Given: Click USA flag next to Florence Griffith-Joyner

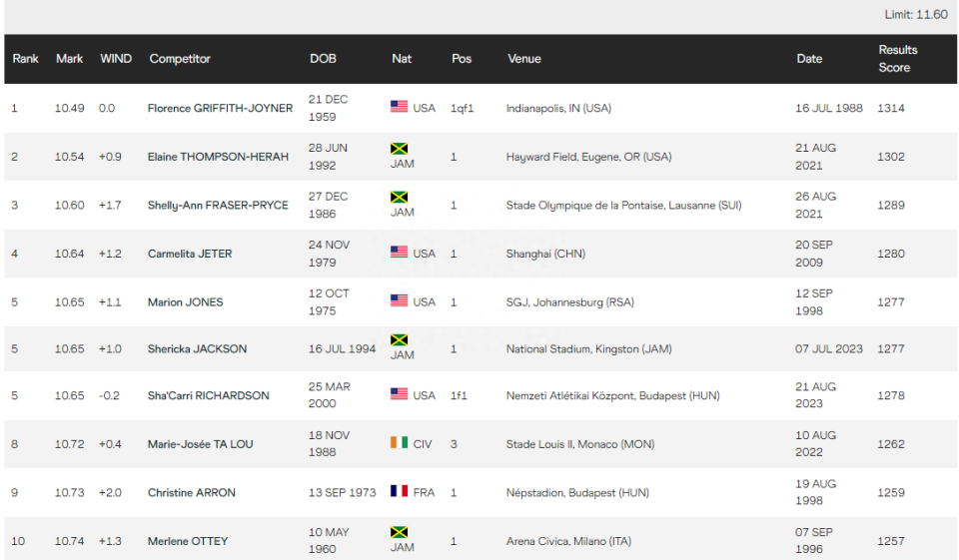Looking at the screenshot, I should [399, 107].
